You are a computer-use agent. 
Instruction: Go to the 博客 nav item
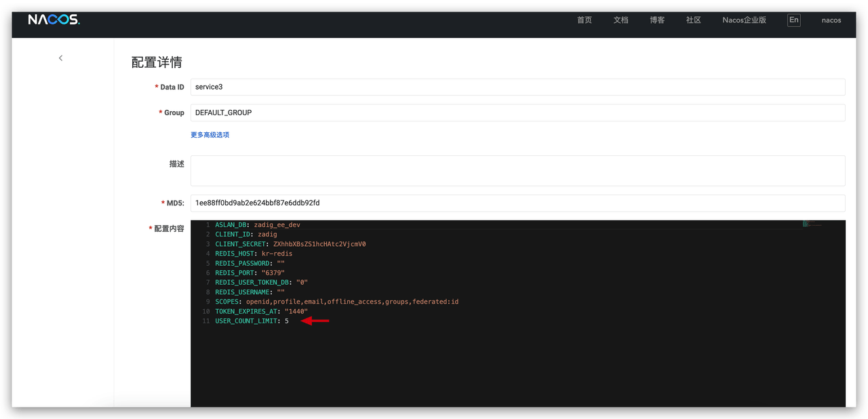[x=657, y=20]
